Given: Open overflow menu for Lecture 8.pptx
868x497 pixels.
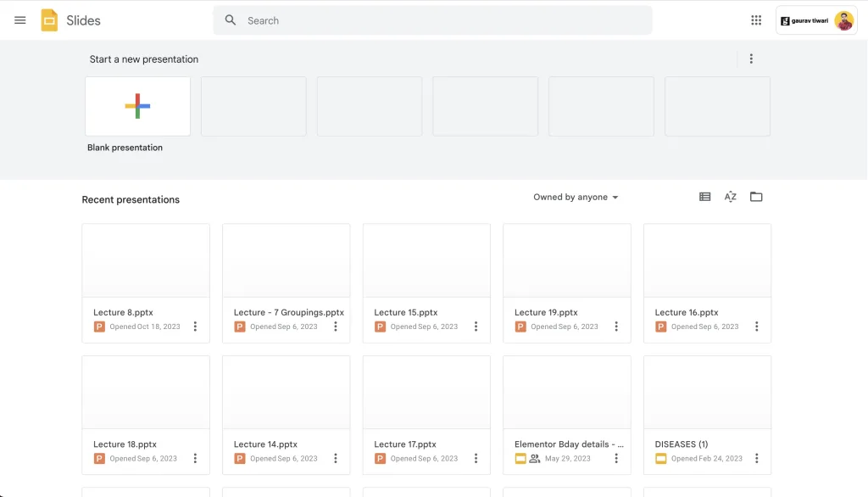Looking at the screenshot, I should point(195,326).
